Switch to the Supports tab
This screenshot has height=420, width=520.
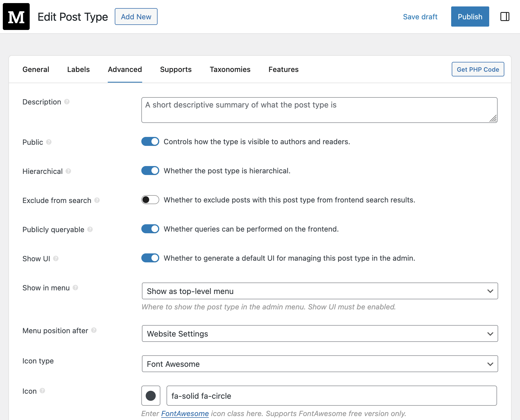coord(176,69)
